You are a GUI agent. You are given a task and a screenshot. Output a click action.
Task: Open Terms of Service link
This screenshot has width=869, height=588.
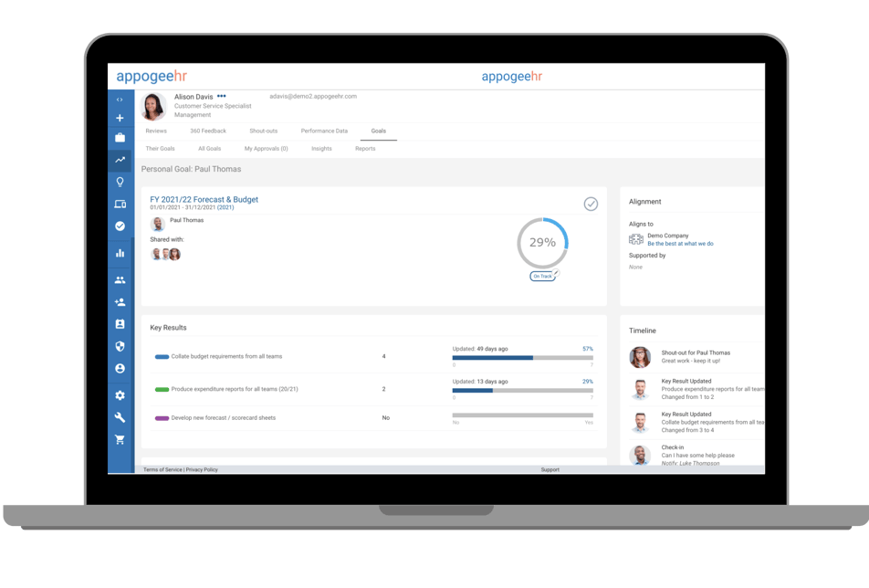pyautogui.click(x=162, y=469)
